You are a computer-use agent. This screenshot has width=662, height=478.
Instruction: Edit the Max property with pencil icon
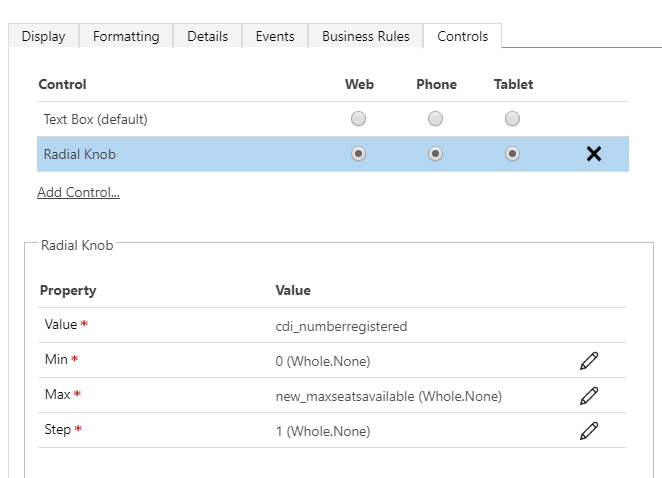coord(589,396)
